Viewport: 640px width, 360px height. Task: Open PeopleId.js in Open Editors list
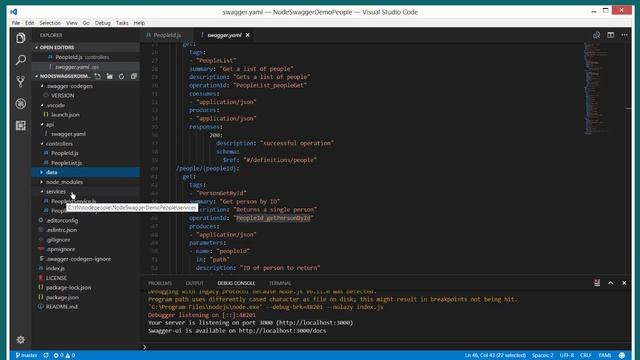point(86,57)
